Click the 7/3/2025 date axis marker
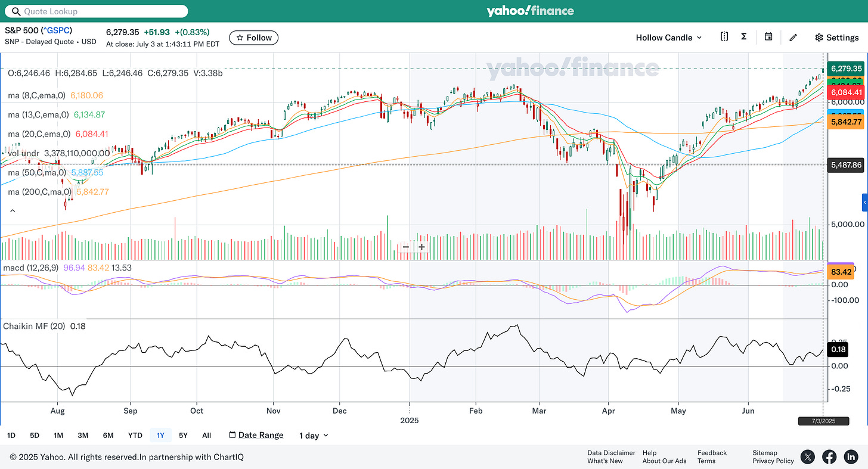The image size is (868, 469). 823,421
